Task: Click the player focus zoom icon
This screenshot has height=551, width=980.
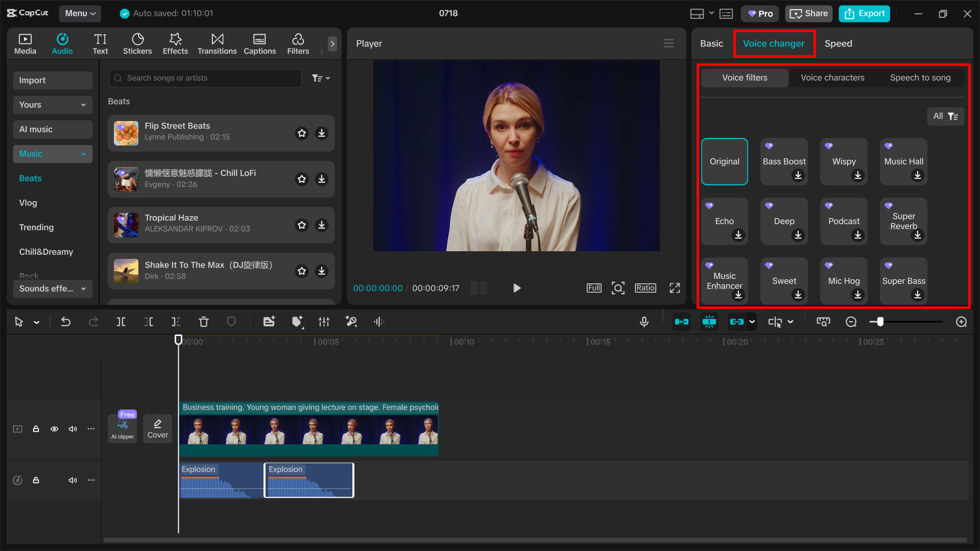Action: pos(618,288)
